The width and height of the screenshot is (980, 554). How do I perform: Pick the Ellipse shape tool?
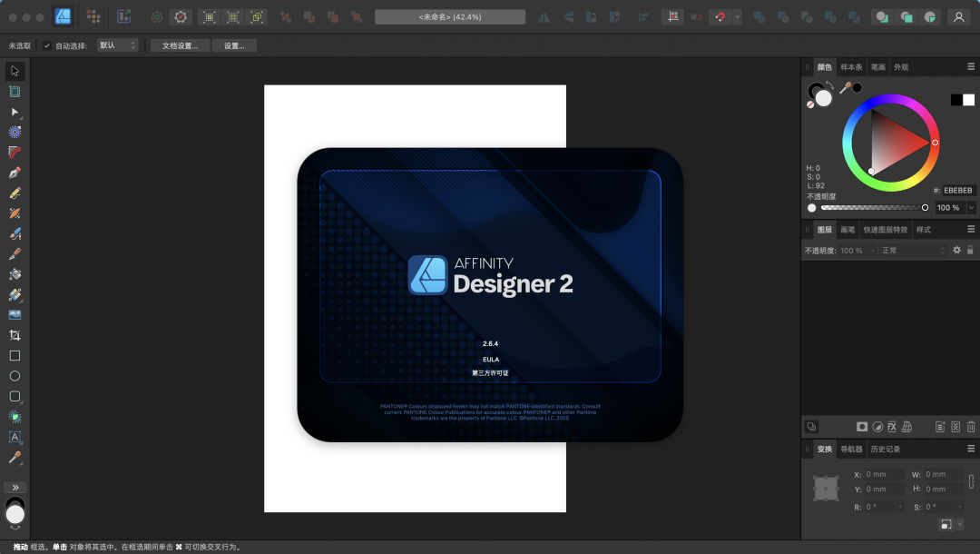pyautogui.click(x=15, y=376)
